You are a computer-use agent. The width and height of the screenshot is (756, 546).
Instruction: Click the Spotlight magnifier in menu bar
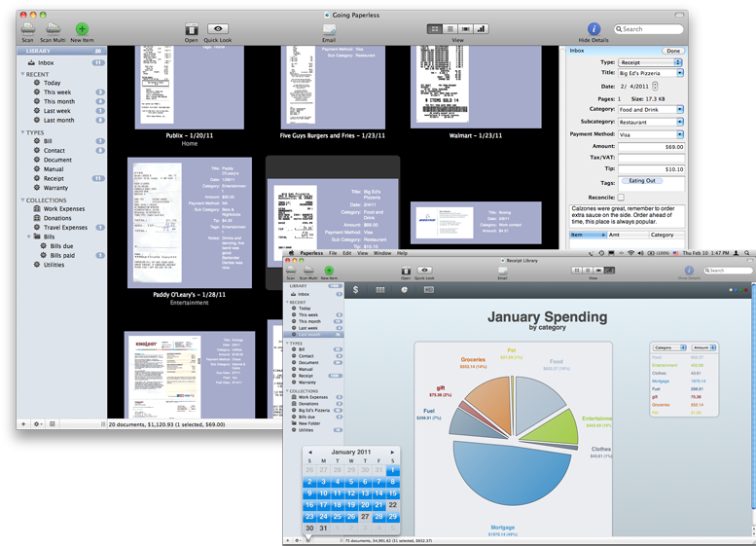[x=747, y=253]
